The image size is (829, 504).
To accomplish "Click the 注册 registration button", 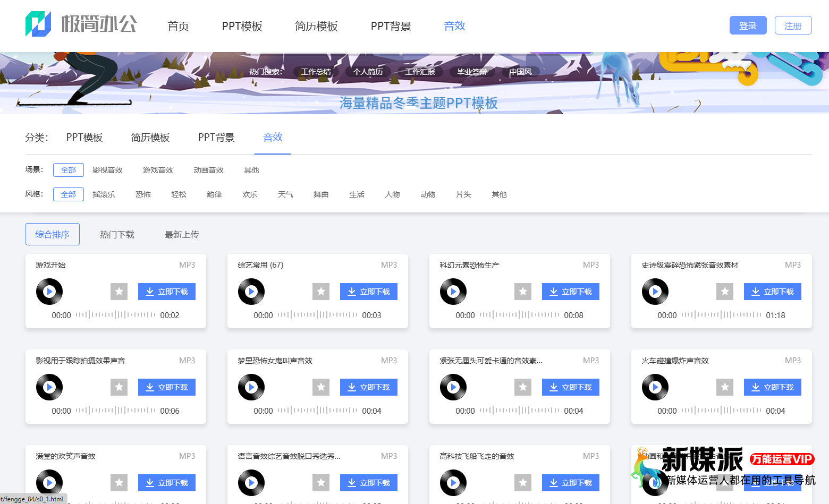I will coord(793,25).
